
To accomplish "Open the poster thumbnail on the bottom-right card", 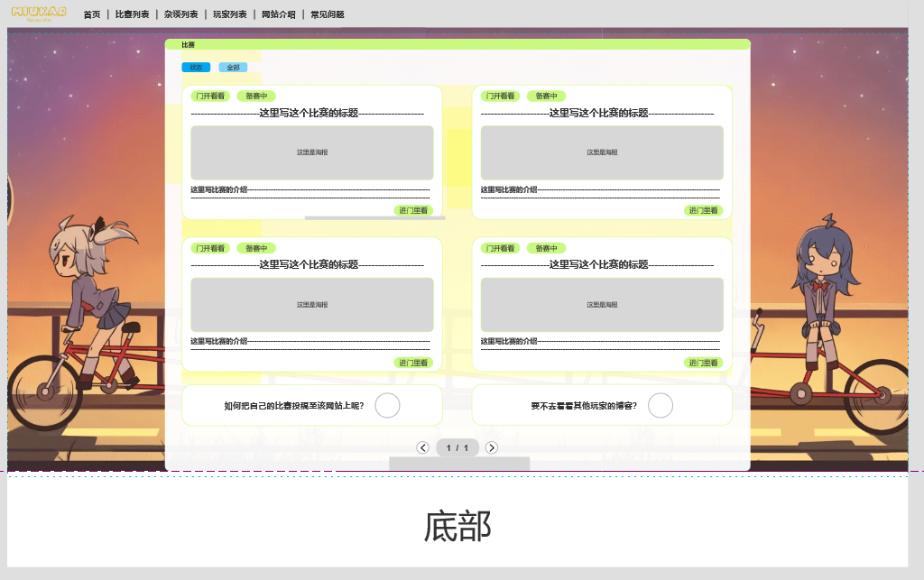I will tap(602, 305).
